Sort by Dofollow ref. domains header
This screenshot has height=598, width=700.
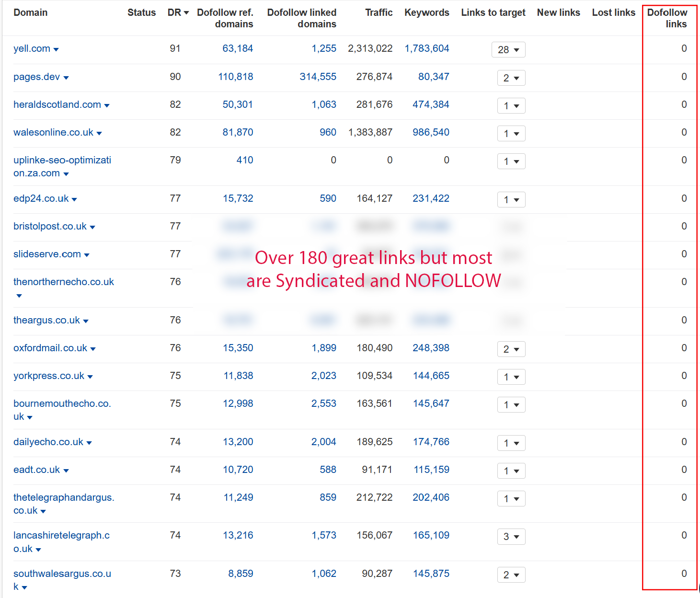tap(225, 18)
